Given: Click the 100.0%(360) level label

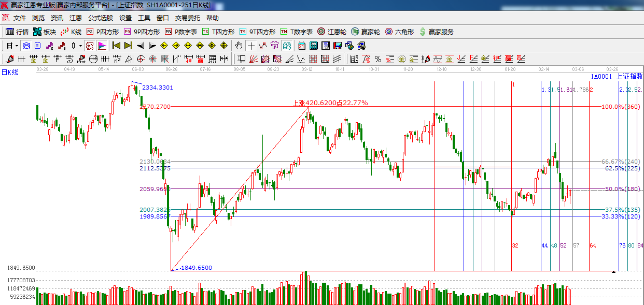Looking at the screenshot, I should [620, 107].
